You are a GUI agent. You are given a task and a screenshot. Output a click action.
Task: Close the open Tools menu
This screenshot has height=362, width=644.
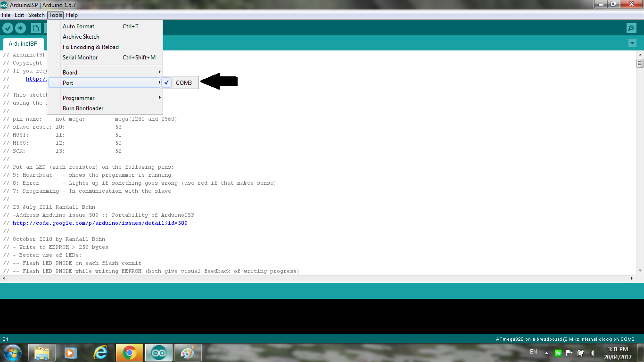point(55,15)
